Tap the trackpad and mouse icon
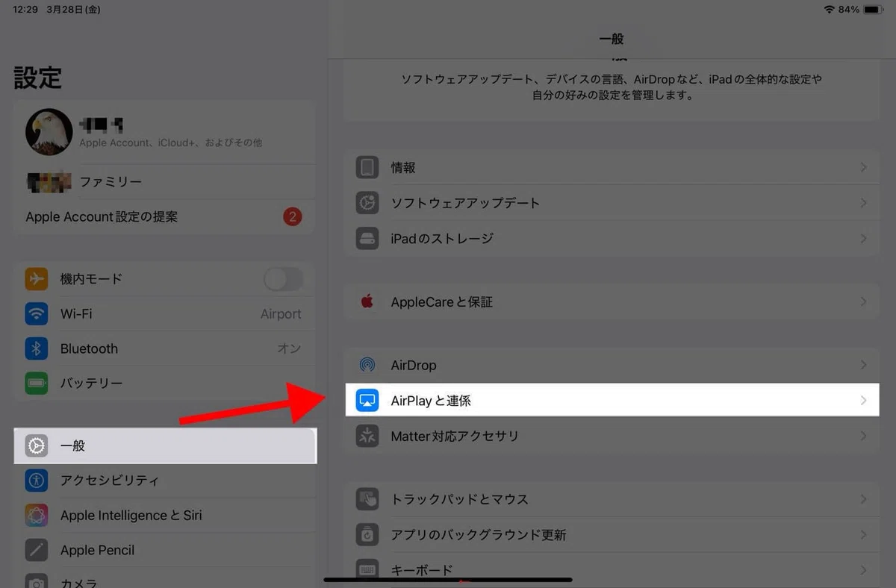This screenshot has height=588, width=896. (x=367, y=499)
